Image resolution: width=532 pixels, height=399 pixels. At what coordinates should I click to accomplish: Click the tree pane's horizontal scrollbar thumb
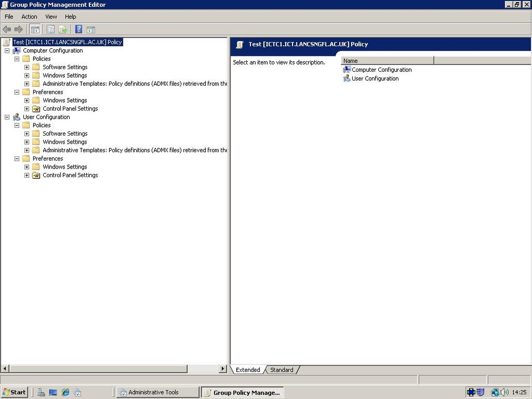click(98, 369)
